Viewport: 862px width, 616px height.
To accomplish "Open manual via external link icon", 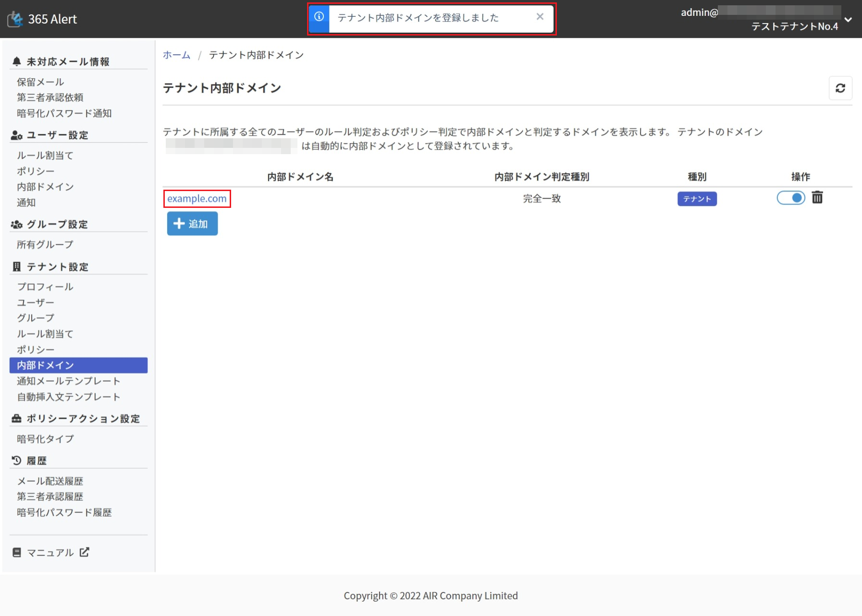I will 85,552.
